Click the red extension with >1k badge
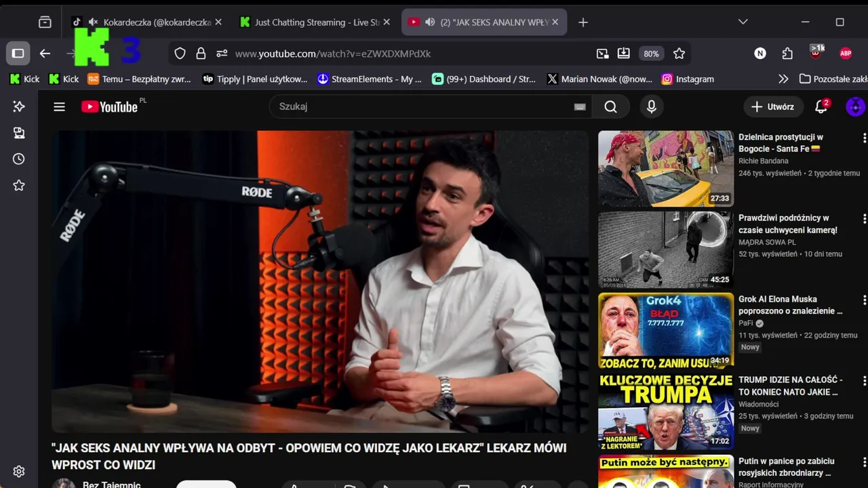 (816, 52)
